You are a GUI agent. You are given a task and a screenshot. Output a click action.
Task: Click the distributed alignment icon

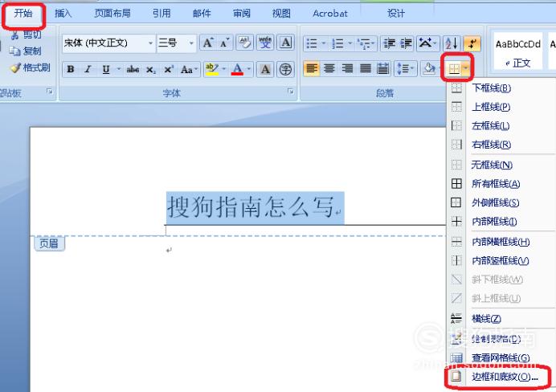(383, 68)
